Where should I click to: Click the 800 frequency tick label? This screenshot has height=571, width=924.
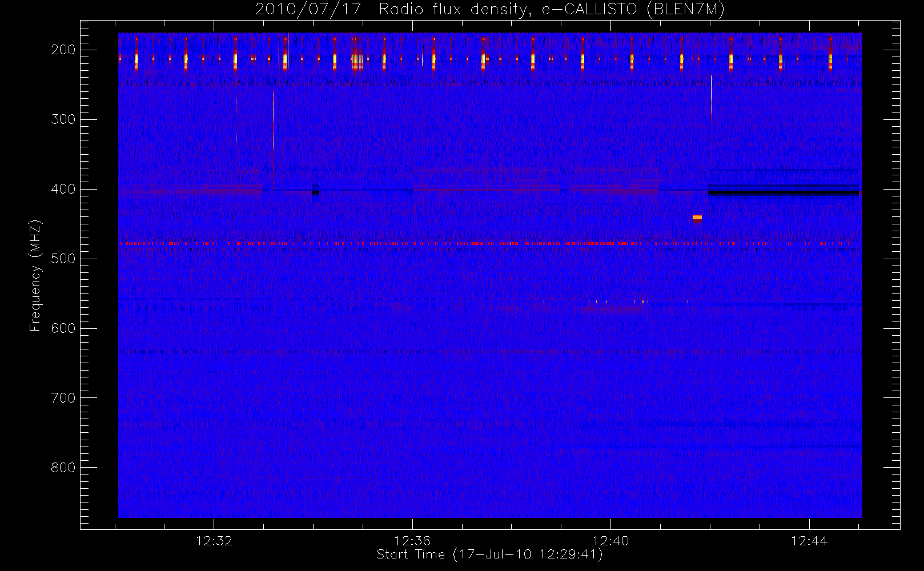click(63, 468)
